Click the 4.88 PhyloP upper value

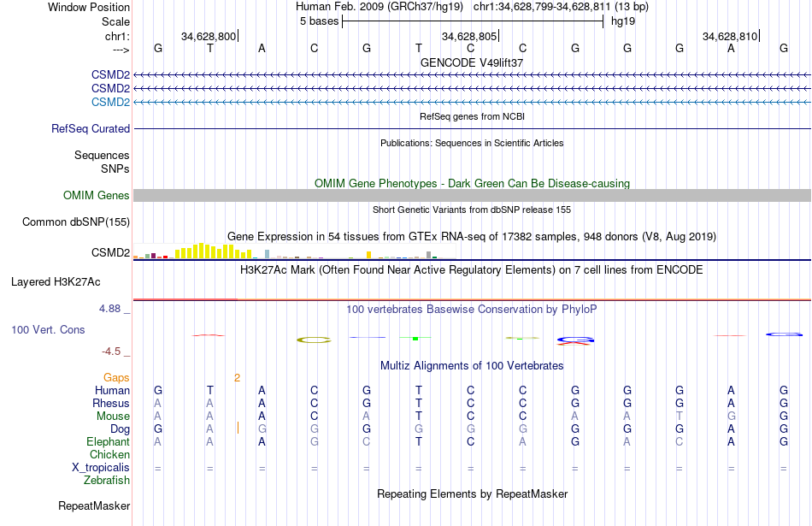tap(109, 309)
